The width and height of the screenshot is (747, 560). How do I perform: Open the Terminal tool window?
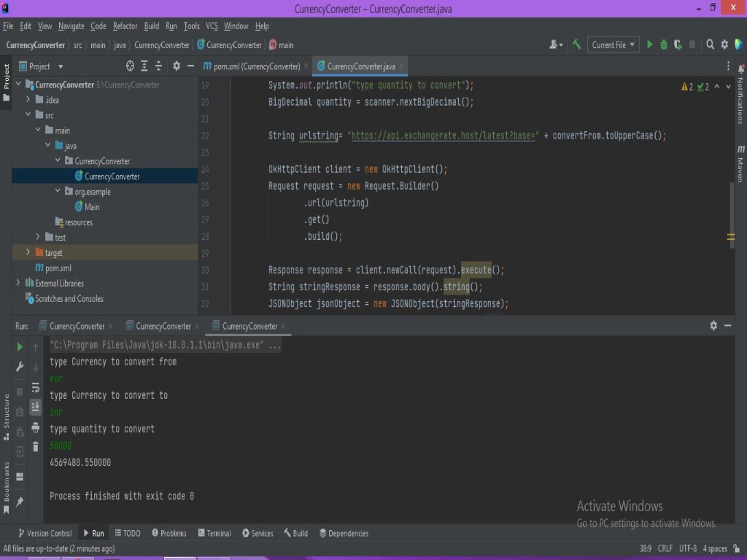point(214,533)
